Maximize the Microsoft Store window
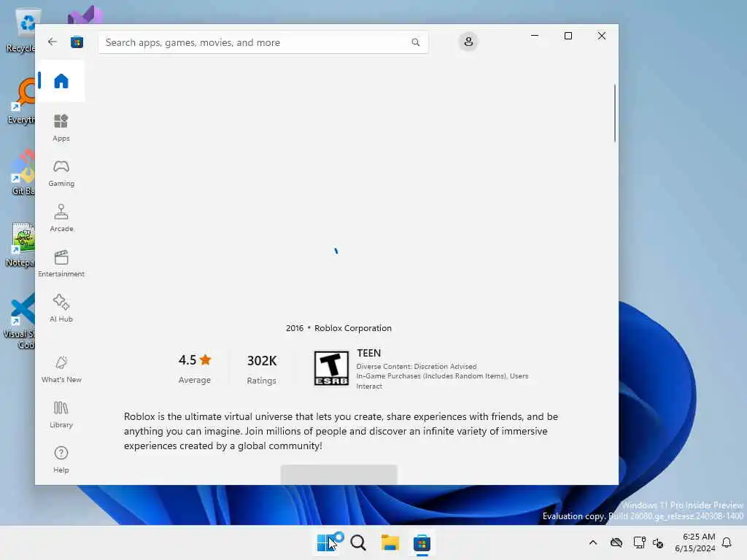Screen dimensions: 747x560 (x=568, y=36)
